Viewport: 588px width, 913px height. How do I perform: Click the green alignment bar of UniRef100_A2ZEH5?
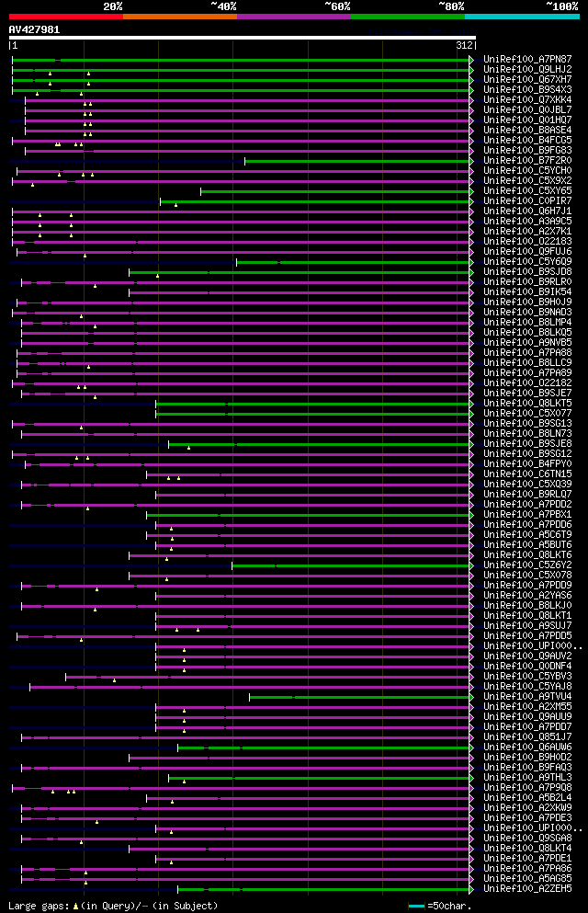(324, 890)
